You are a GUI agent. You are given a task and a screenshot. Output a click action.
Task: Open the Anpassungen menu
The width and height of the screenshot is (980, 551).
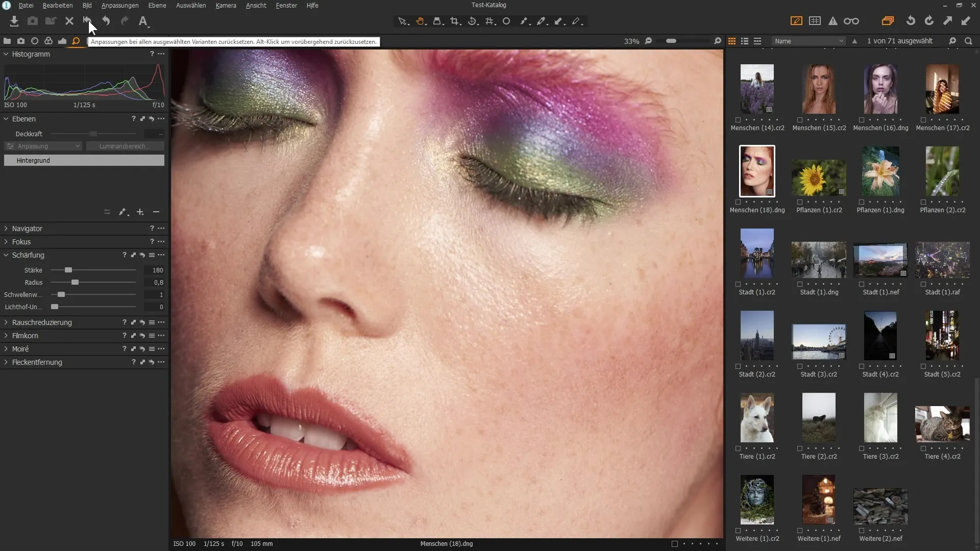pos(120,6)
